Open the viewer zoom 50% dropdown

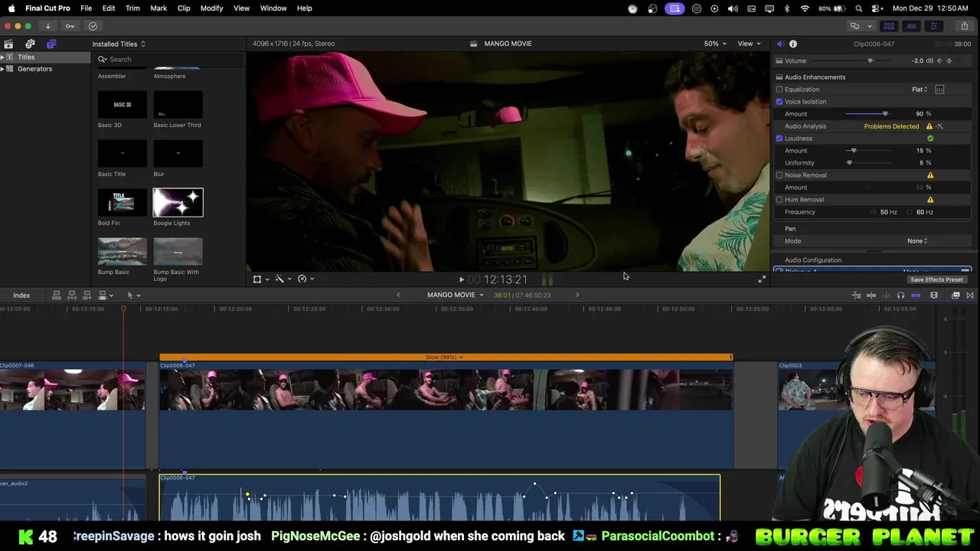pos(715,44)
